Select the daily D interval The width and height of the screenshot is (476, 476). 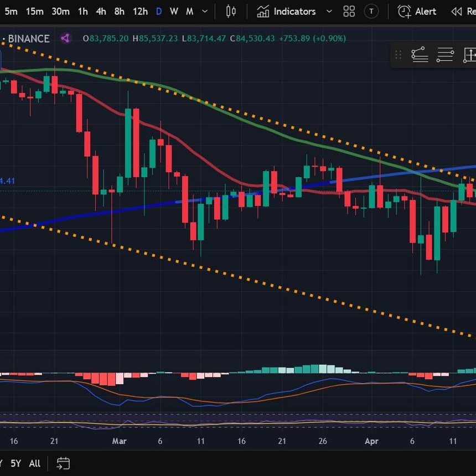(x=158, y=12)
